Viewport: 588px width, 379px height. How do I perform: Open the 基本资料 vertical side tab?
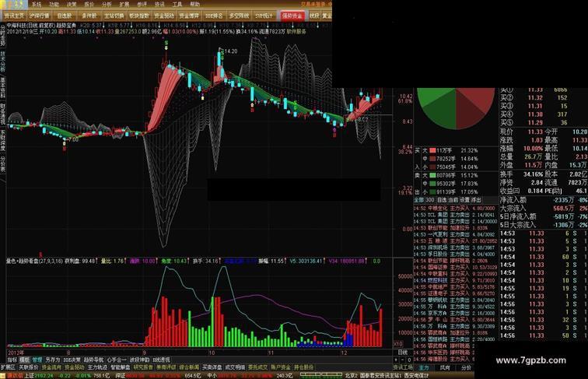[2, 87]
